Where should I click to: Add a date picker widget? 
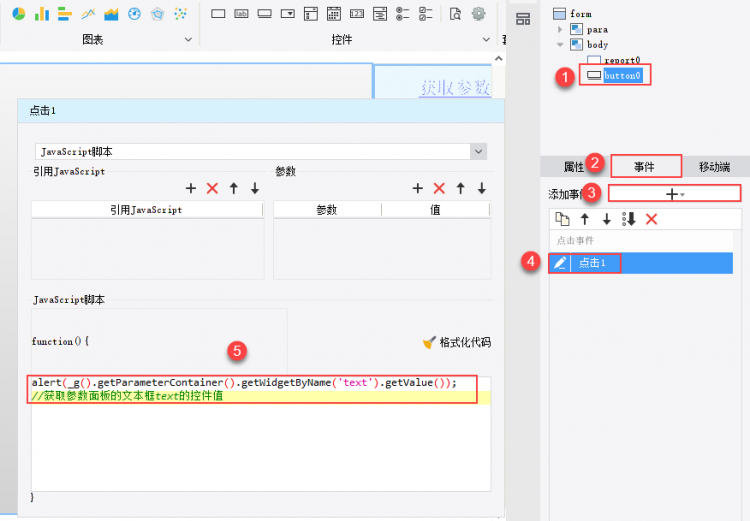tap(334, 14)
